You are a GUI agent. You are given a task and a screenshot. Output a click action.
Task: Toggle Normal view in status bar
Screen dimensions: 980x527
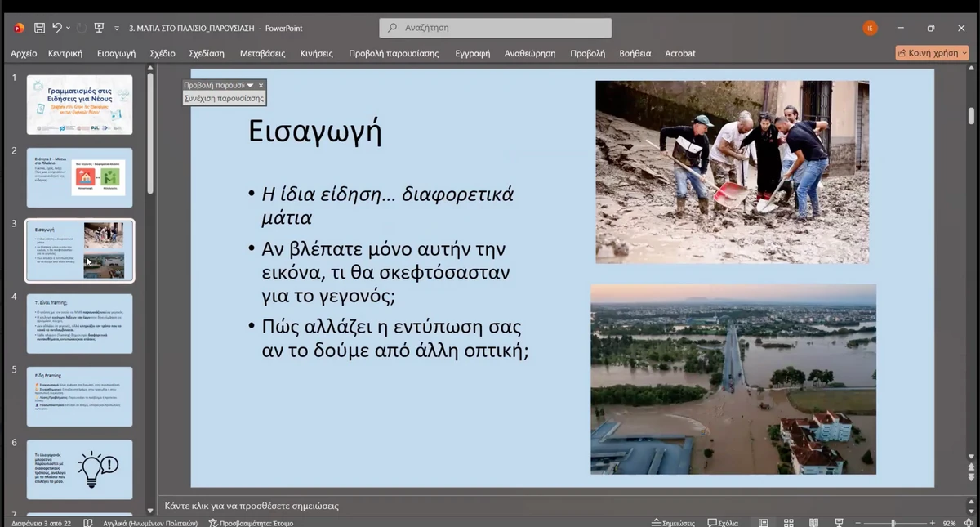[764, 523]
